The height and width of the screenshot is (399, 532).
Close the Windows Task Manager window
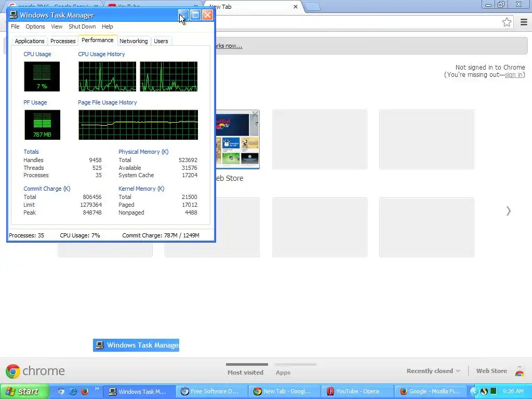(207, 15)
